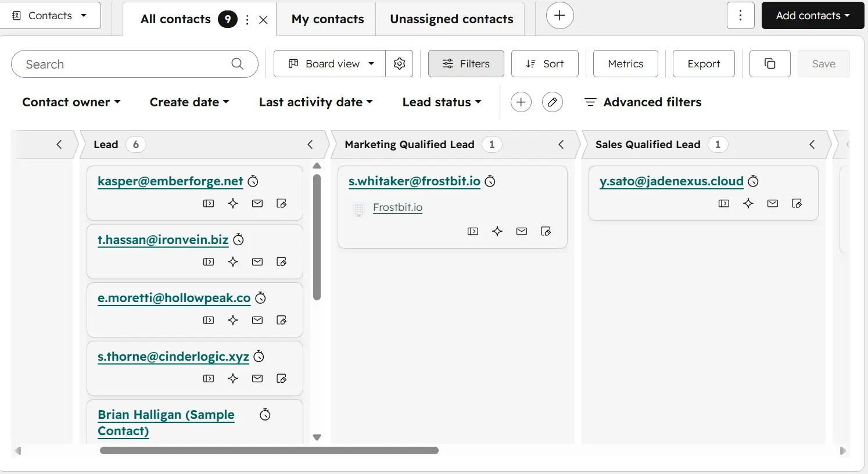Image resolution: width=868 pixels, height=474 pixels.
Task: Open preview for e.moretti@hollowpeak.co card
Action: (209, 320)
